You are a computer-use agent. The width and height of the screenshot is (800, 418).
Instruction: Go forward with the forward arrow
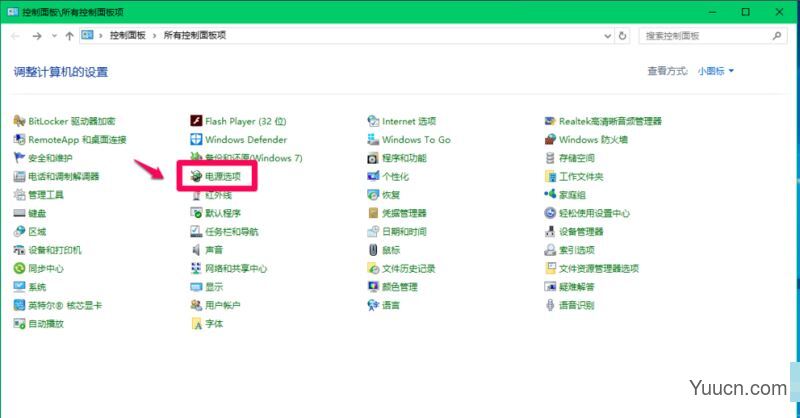click(37, 36)
